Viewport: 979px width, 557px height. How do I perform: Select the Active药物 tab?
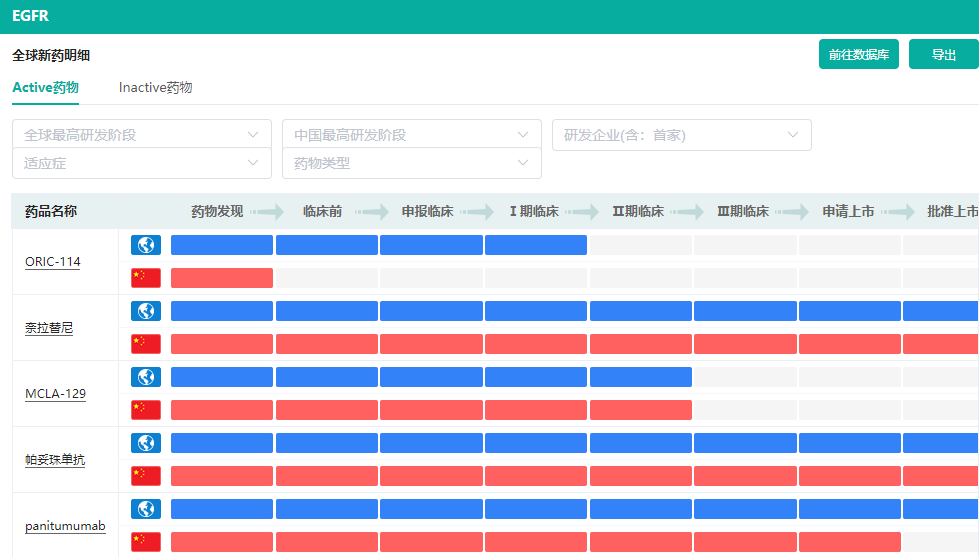pyautogui.click(x=45, y=88)
